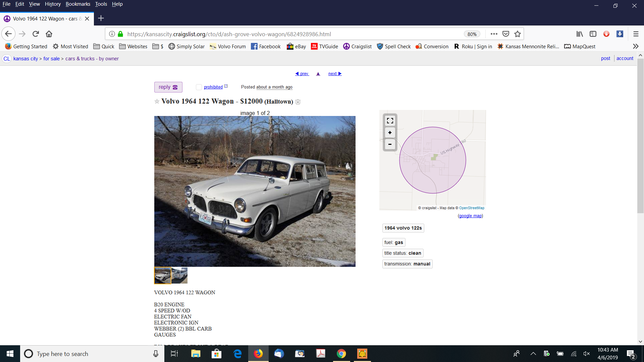Select the second photo thumbnail
Image resolution: width=644 pixels, height=362 pixels.
[180, 276]
